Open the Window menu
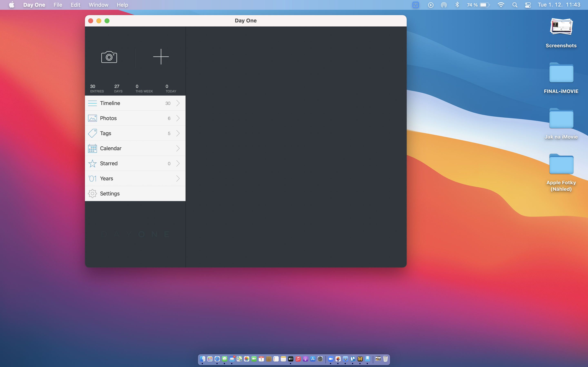 (x=98, y=5)
